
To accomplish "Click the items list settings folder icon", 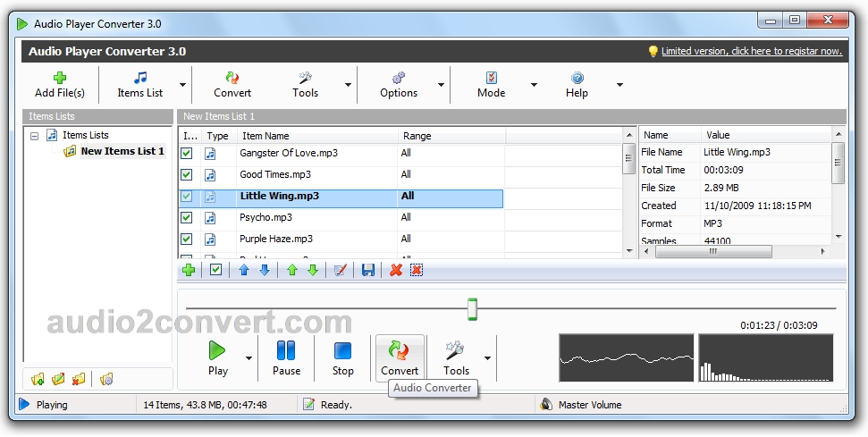I will tap(106, 379).
